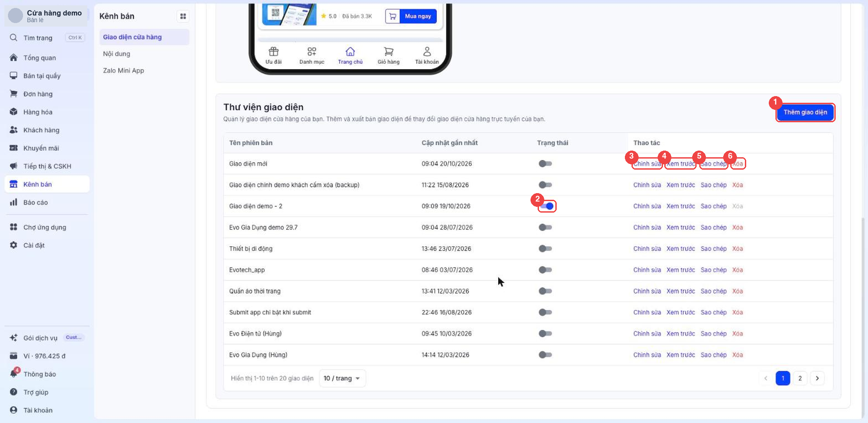
Task: Click the Thông báo bell icon
Action: 14,374
